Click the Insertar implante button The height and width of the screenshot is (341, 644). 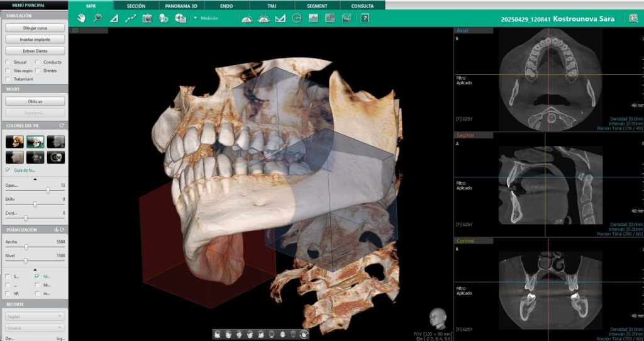pyautogui.click(x=34, y=39)
